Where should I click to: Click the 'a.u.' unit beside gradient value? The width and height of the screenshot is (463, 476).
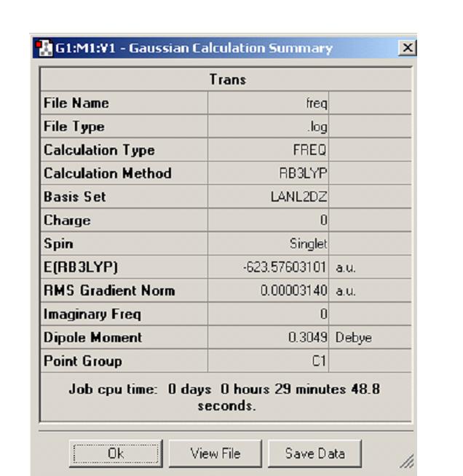click(x=346, y=291)
